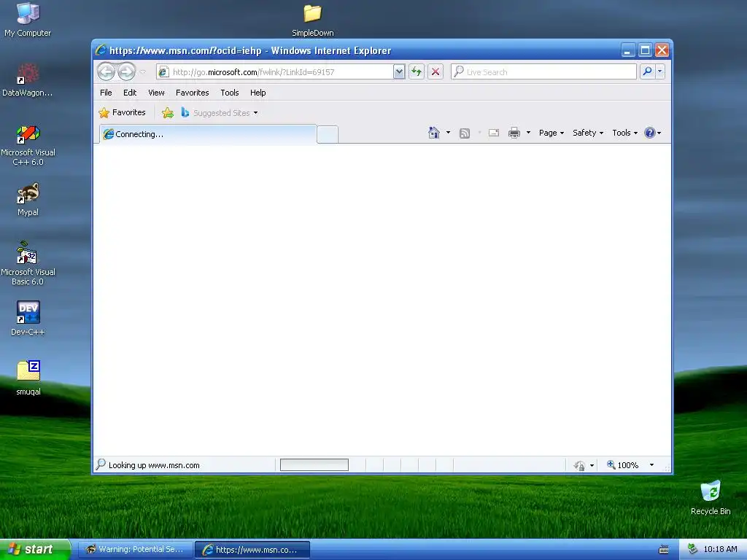
Task: Select the Mypal browser shortcut
Action: tap(28, 200)
